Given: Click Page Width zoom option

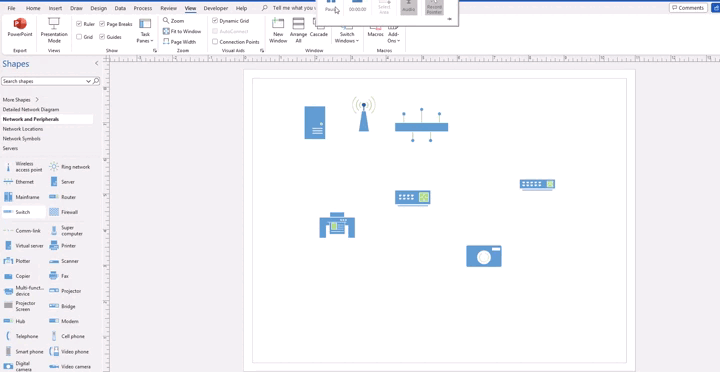Looking at the screenshot, I should pos(180,42).
